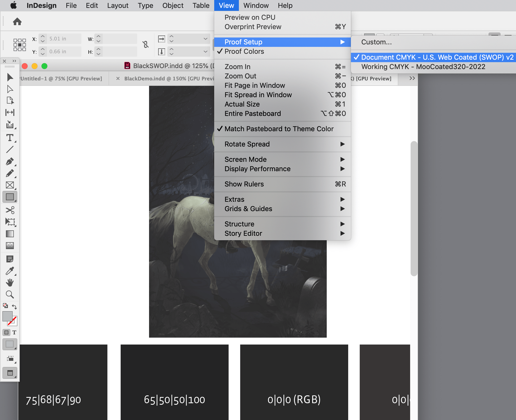This screenshot has width=516, height=420.
Task: Open the Grids & Guides submenu
Action: click(x=248, y=209)
